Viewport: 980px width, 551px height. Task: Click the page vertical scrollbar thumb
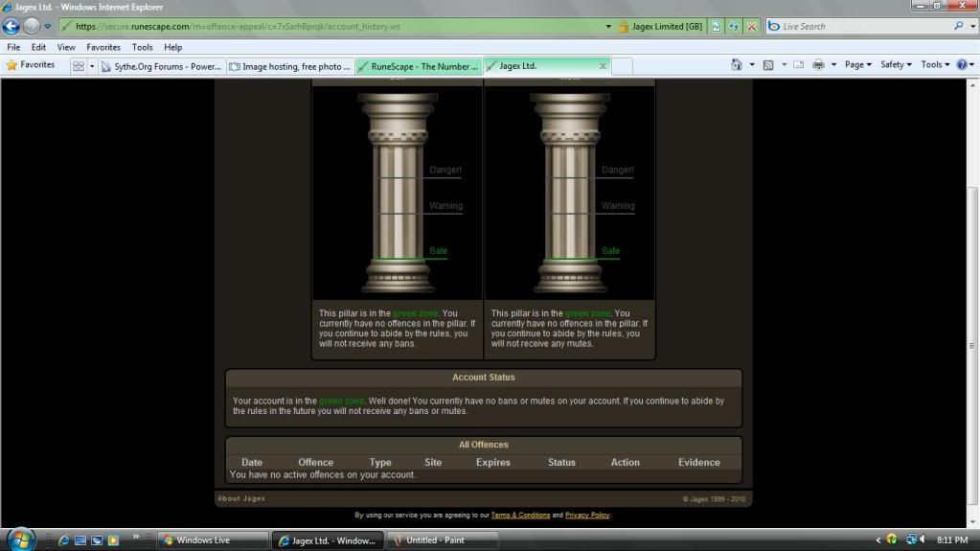pos(972,344)
